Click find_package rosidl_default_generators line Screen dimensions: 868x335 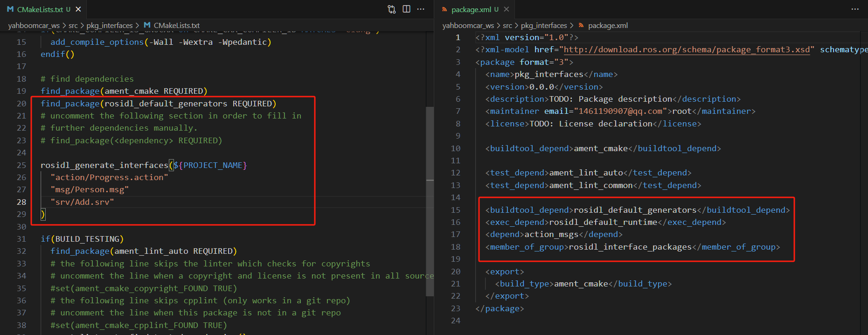click(x=159, y=104)
